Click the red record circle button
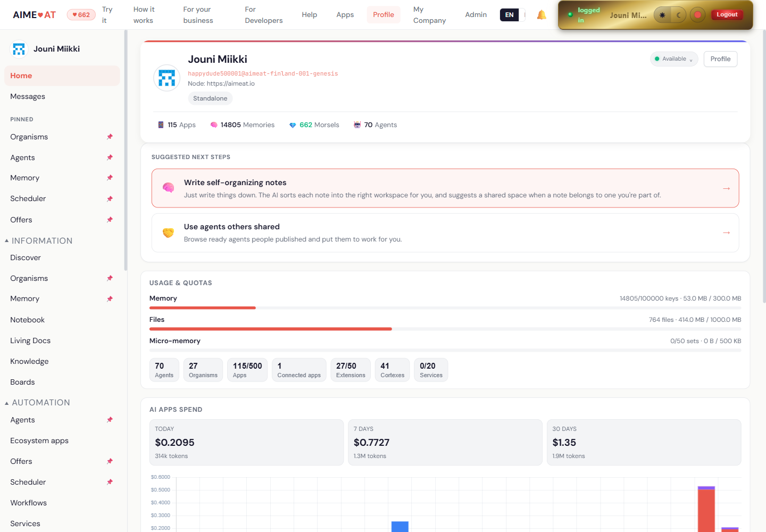The width and height of the screenshot is (766, 532). click(x=697, y=15)
